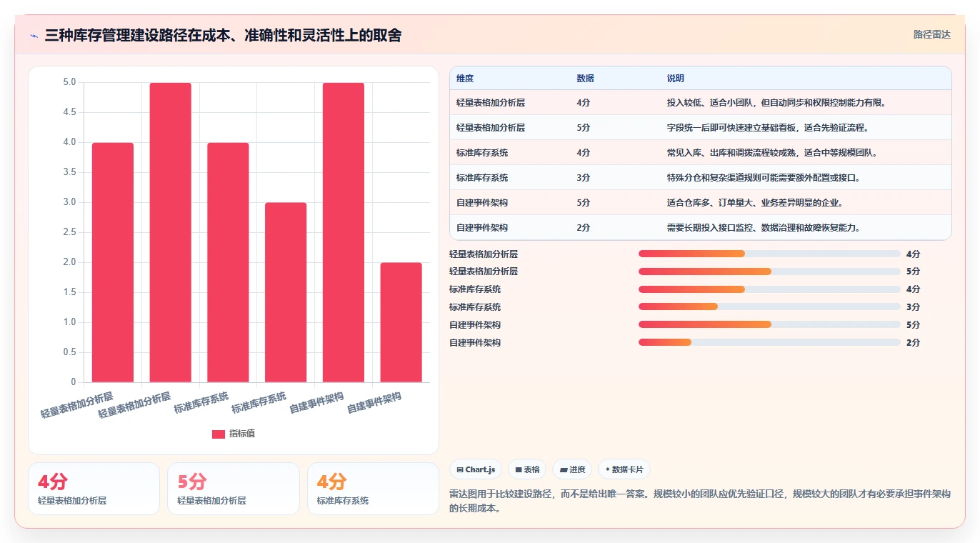Click the 自建事件架构 progress bar showing 5分
The width and height of the screenshot is (980, 543).
click(769, 324)
